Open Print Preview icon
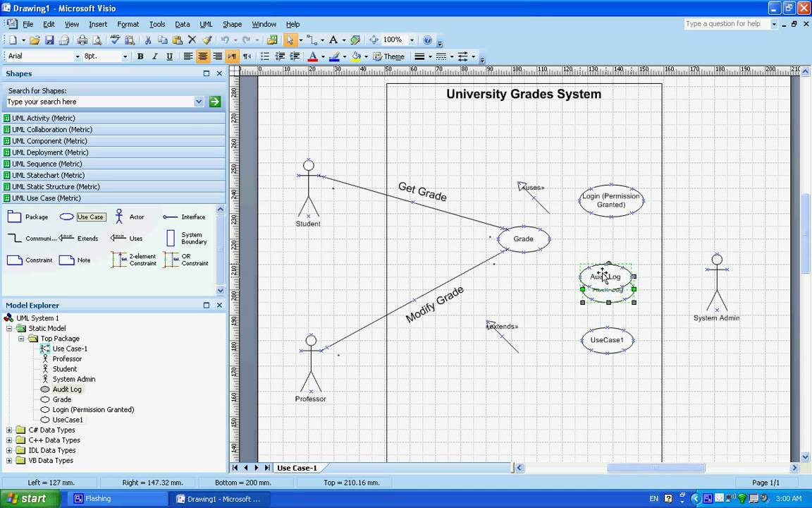Image resolution: width=812 pixels, height=508 pixels. pos(97,40)
